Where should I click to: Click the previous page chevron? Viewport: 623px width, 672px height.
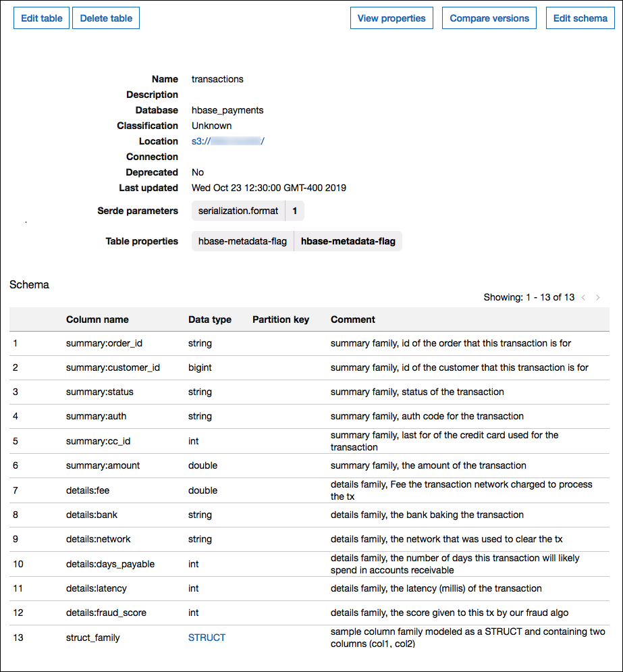click(583, 297)
